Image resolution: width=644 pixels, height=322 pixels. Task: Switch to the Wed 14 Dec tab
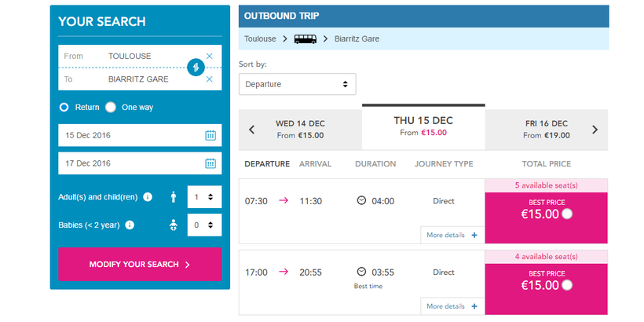[300, 129]
